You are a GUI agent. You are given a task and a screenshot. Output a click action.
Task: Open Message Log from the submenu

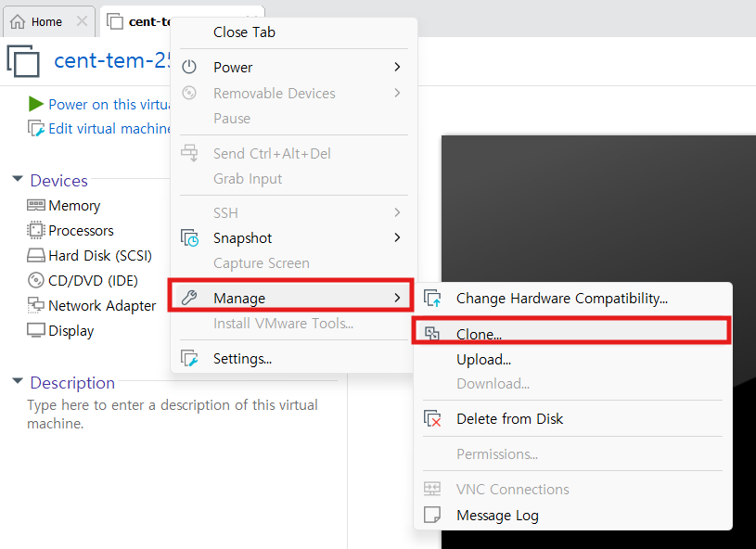572,515
